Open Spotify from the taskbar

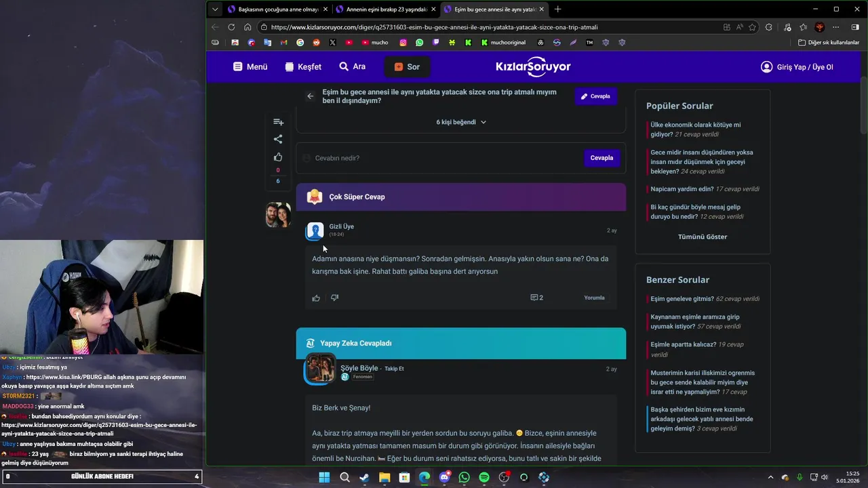click(484, 477)
